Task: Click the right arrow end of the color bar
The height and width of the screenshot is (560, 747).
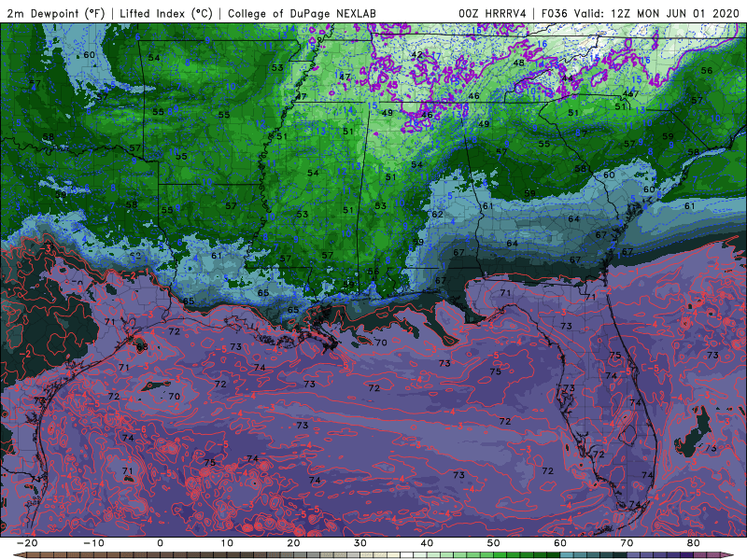Action: [x=729, y=555]
